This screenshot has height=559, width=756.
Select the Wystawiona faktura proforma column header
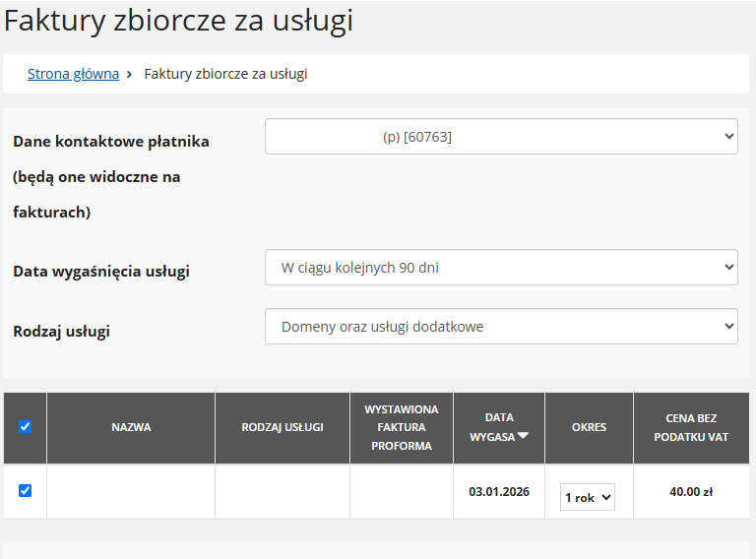click(402, 427)
